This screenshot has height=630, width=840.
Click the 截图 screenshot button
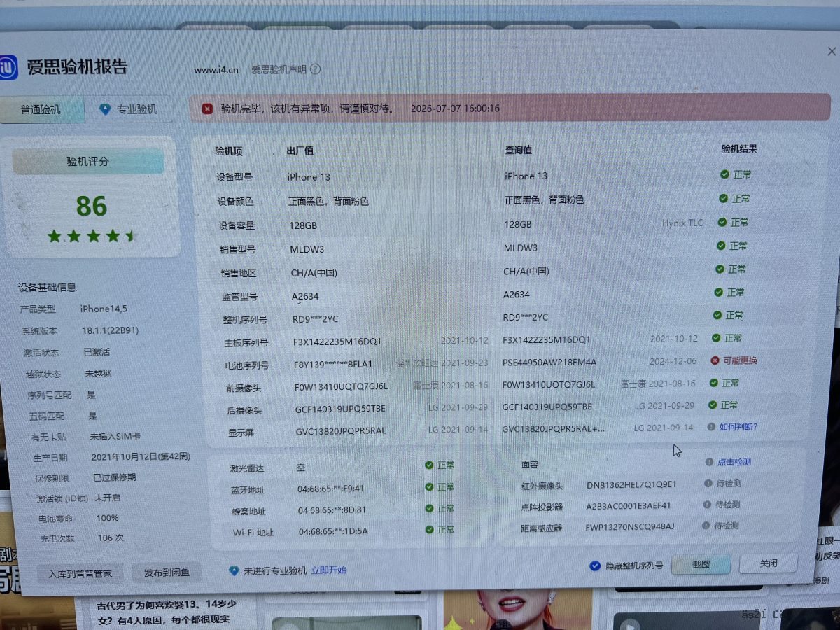pos(701,564)
